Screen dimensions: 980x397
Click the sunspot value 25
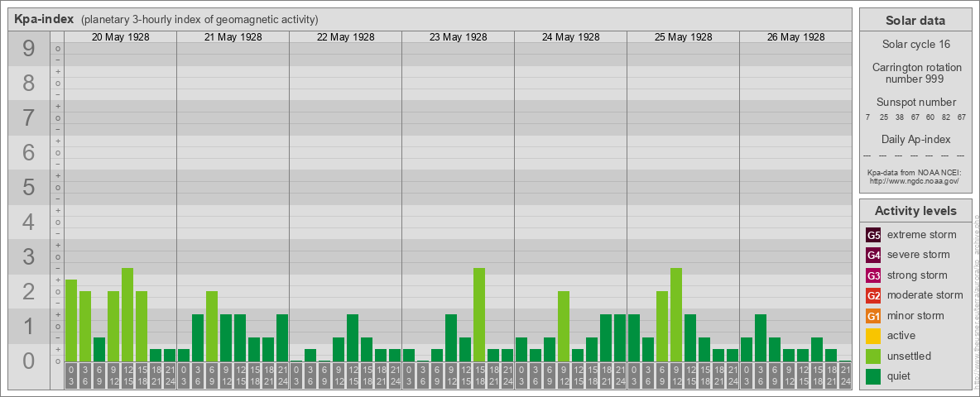tap(884, 117)
